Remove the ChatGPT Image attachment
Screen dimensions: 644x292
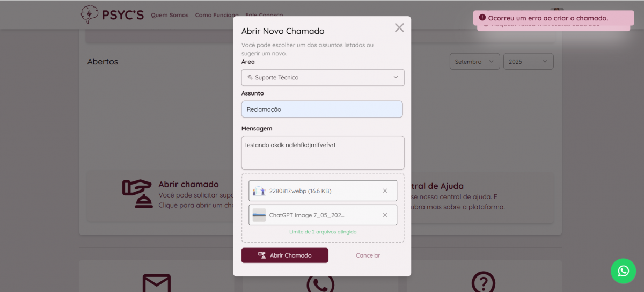[385, 215]
